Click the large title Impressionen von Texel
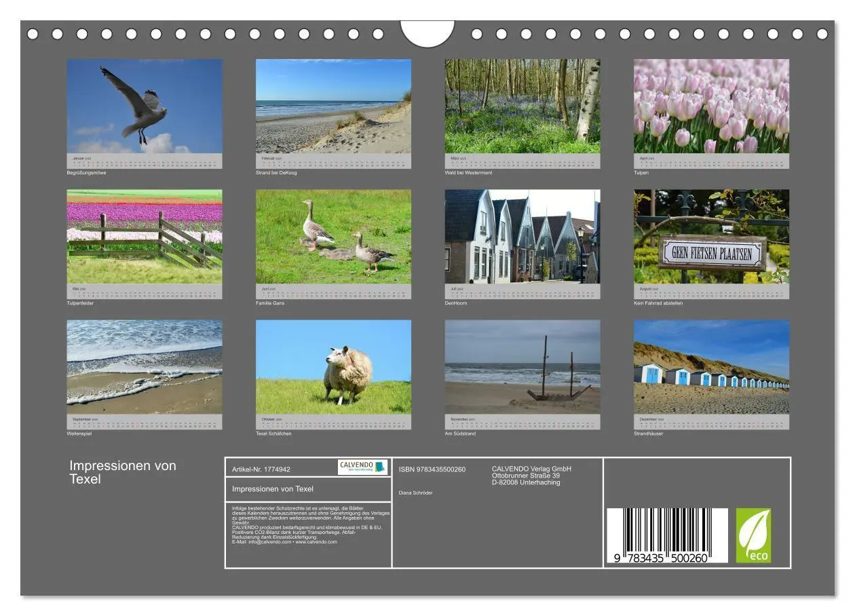Image resolution: width=855 pixels, height=616 pixels. pyautogui.click(x=123, y=472)
